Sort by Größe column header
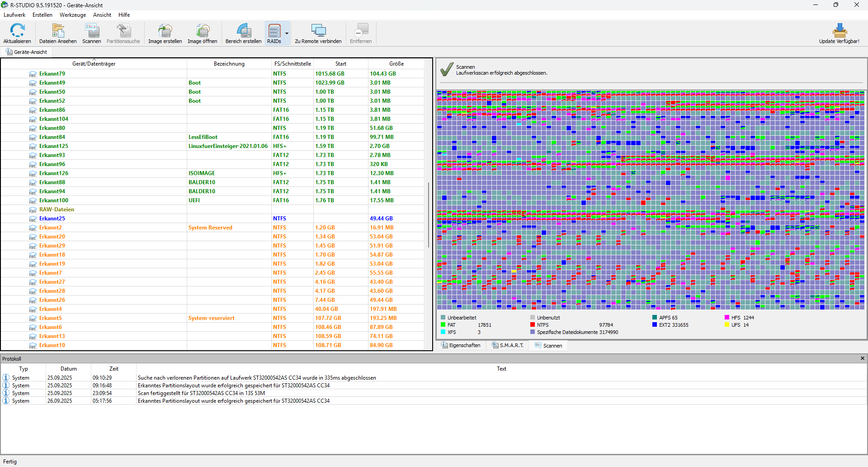This screenshot has width=868, height=467. [x=396, y=64]
